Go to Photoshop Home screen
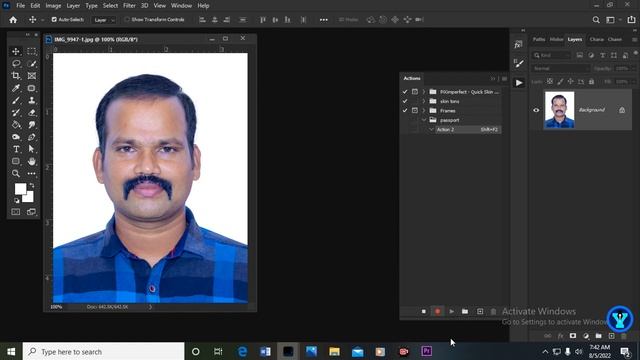640x360 pixels. tap(13, 20)
